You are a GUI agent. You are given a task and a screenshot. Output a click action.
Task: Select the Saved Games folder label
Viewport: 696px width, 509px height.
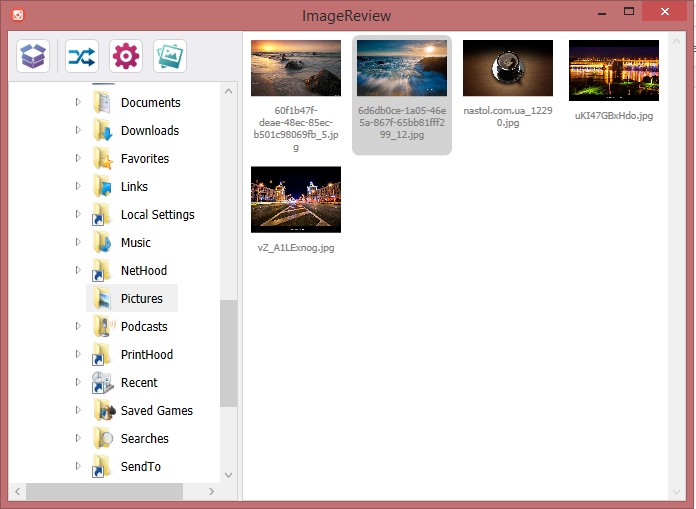157,410
